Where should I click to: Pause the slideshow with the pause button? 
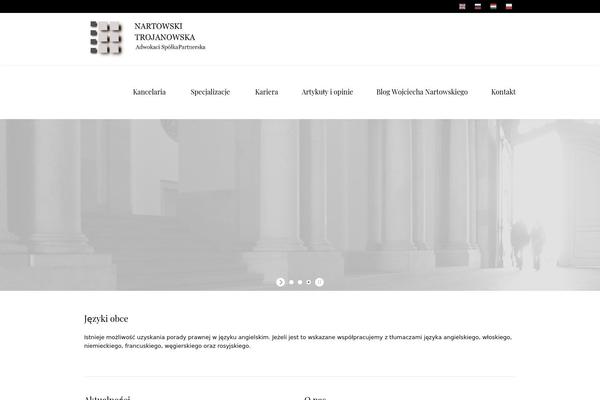[320, 282]
